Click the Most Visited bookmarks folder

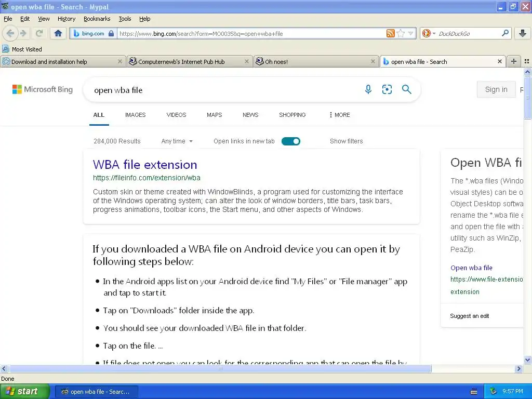pyautogui.click(x=22, y=49)
